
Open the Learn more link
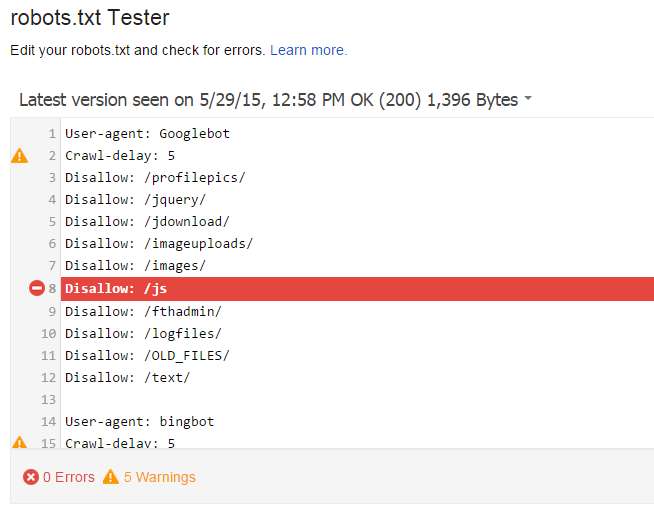pos(309,50)
